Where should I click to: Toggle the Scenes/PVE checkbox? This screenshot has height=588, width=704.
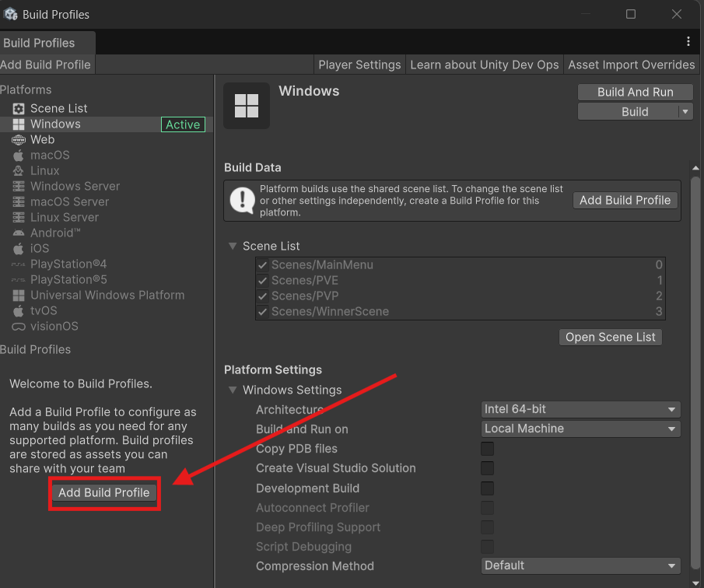pyautogui.click(x=262, y=281)
